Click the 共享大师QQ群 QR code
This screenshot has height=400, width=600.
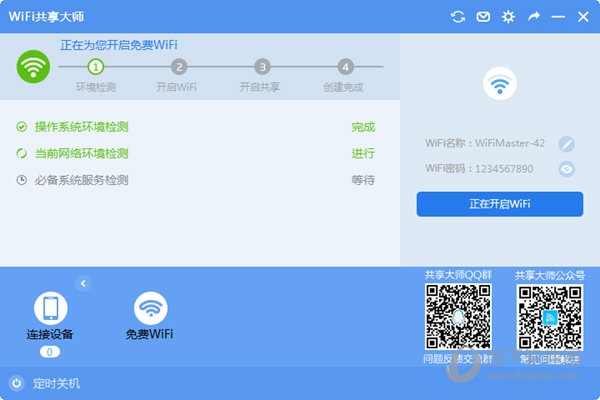pos(458,317)
